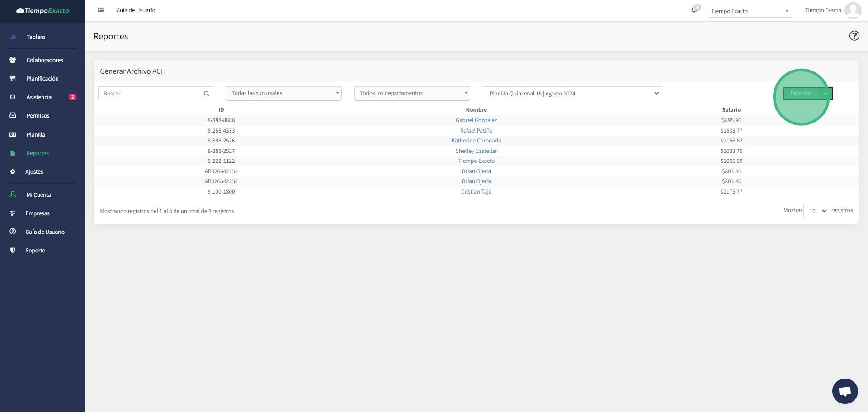Open Asistencia with 2 notifications
868x412 pixels.
(x=39, y=97)
